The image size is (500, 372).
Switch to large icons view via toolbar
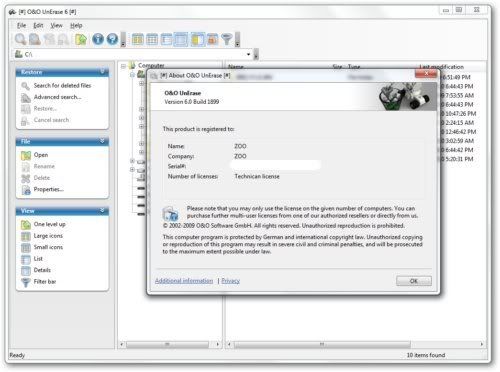(137, 39)
